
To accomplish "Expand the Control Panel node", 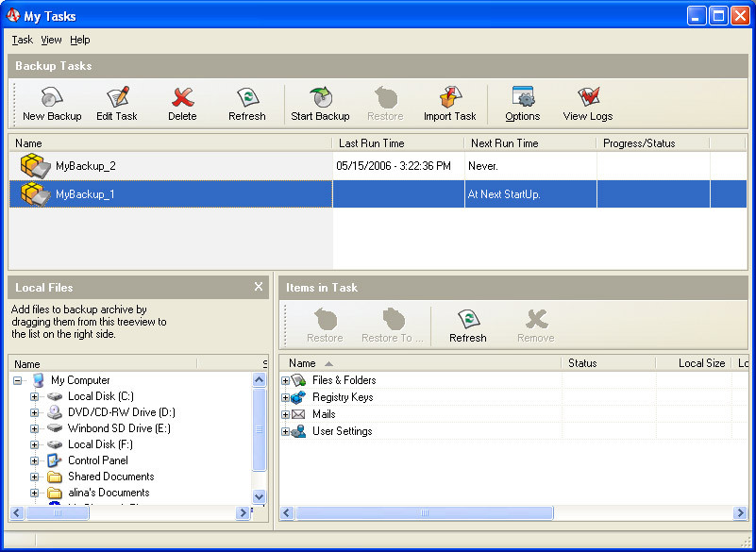I will coord(34,460).
